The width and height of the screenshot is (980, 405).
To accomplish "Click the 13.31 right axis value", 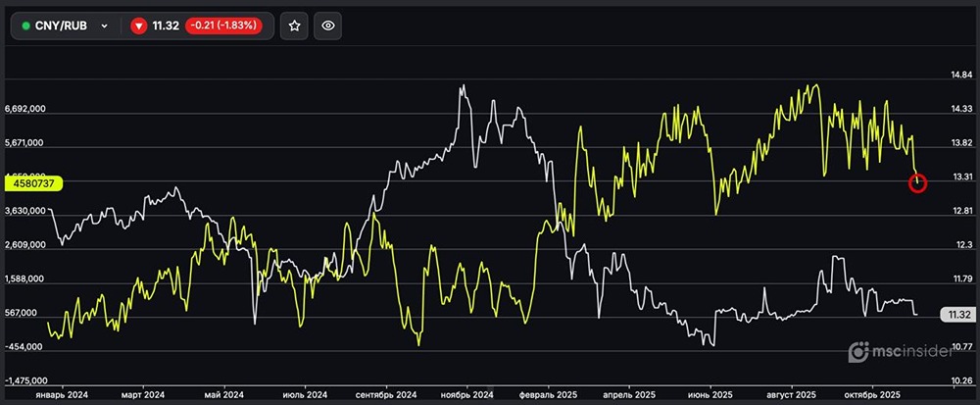I will (961, 177).
